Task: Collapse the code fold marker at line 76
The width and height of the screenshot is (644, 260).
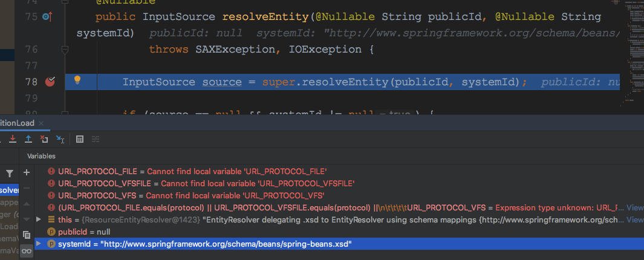Action: (65, 50)
